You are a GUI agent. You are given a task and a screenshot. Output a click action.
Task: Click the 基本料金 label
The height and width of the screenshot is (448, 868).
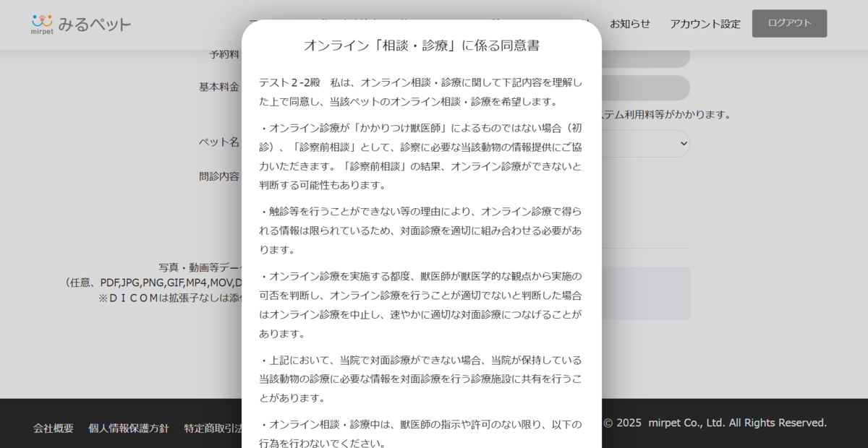[x=219, y=87]
